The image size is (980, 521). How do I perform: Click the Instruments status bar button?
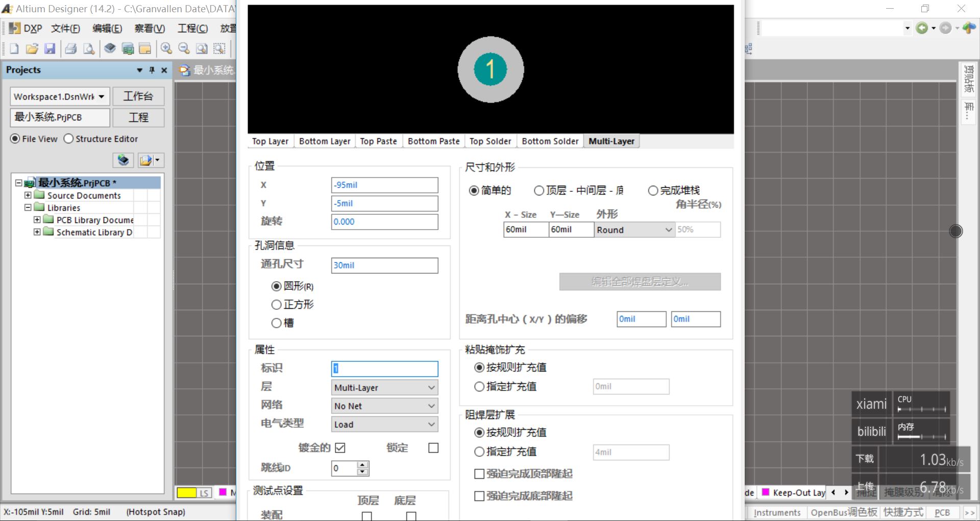[x=777, y=512]
